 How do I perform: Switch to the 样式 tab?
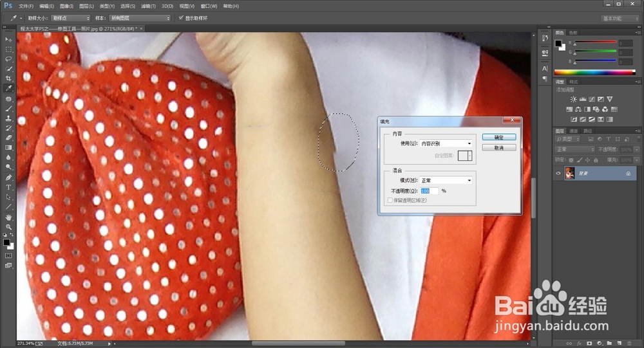point(574,82)
